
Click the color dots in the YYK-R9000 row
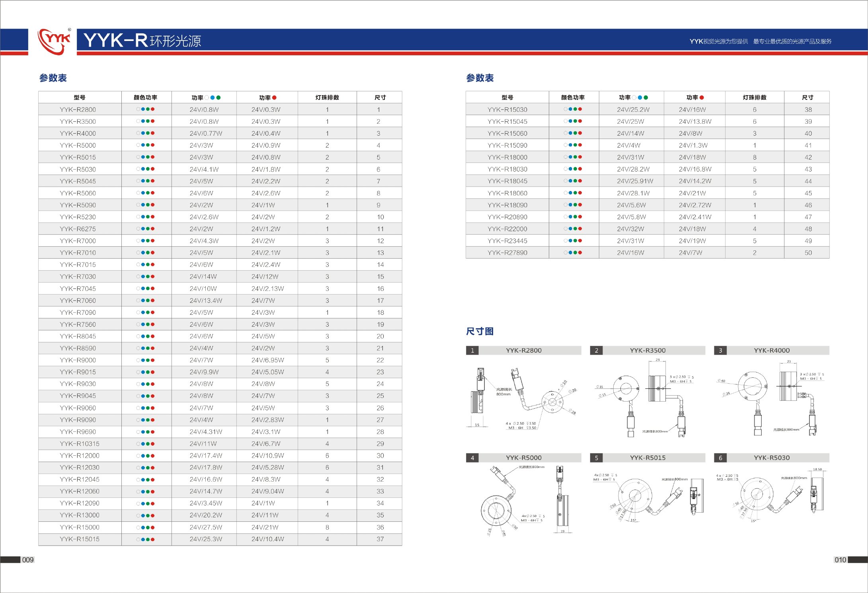[x=146, y=360]
